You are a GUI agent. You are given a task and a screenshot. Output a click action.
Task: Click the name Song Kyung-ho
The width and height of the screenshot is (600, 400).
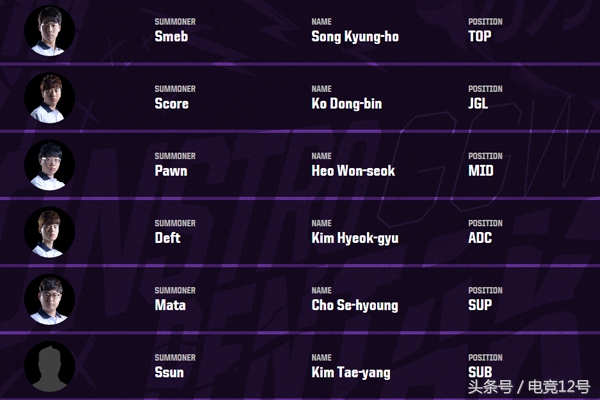pos(355,37)
